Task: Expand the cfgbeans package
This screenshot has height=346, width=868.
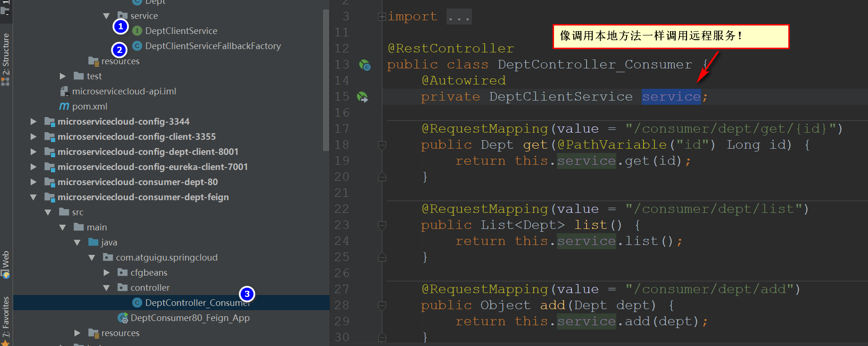Action: (x=107, y=272)
